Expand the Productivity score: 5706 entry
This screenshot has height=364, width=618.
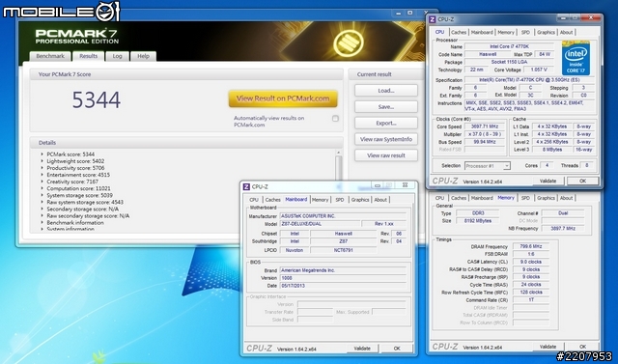pos(42,168)
